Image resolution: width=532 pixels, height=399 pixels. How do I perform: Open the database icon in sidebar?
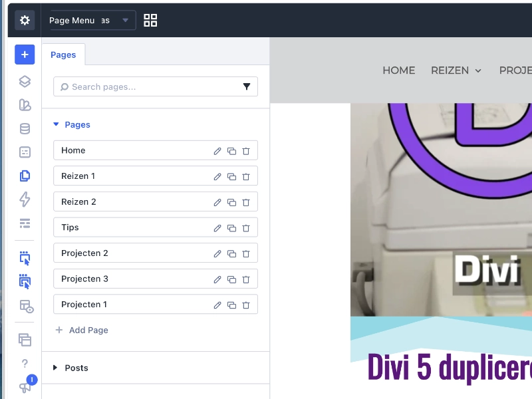[25, 128]
